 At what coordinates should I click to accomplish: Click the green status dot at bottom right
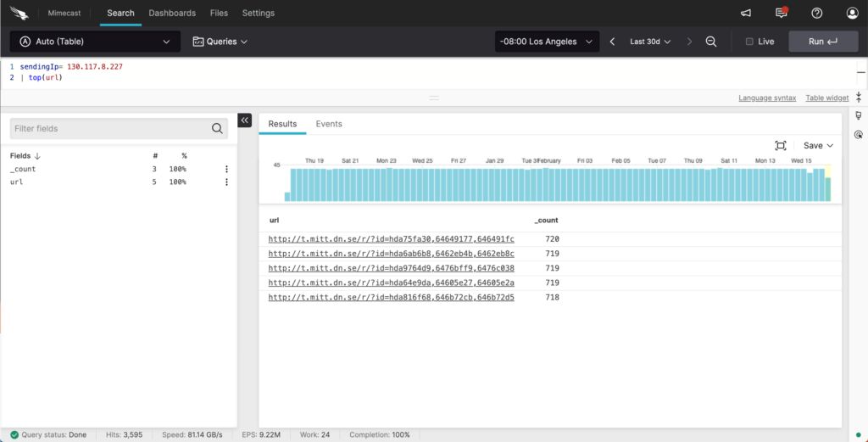[x=858, y=435]
